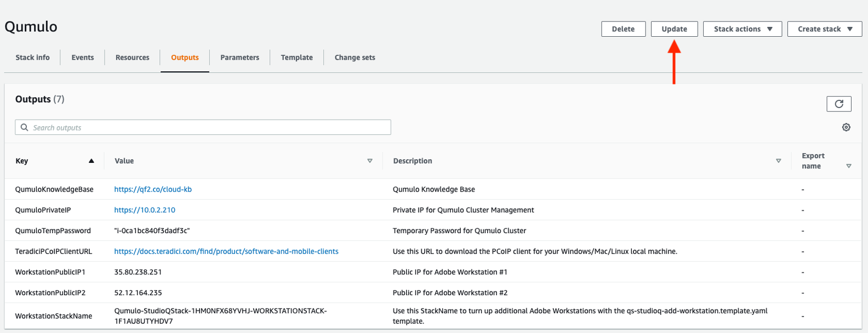868x333 pixels.
Task: Open the https://10.0.2.210 link
Action: (145, 210)
